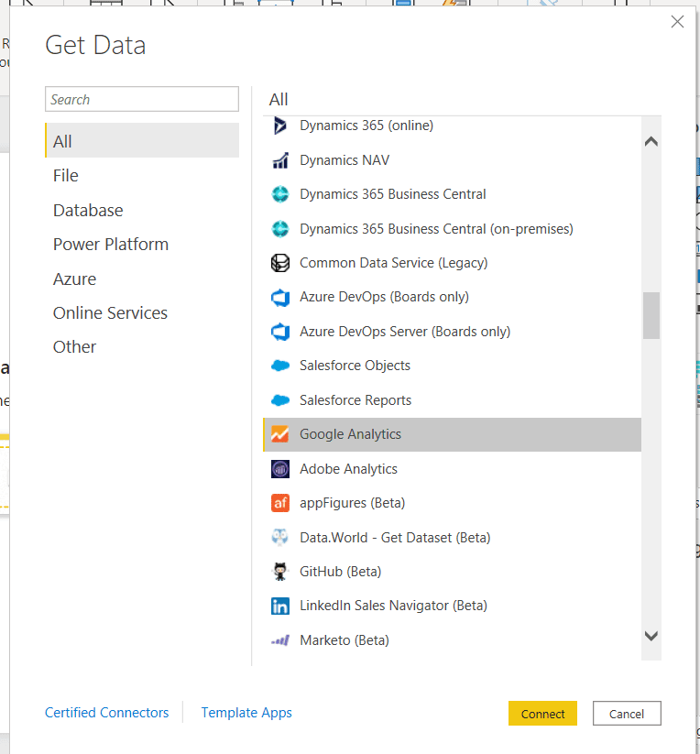The width and height of the screenshot is (700, 754).
Task: Choose Dynamics 365 Business Central label
Action: pyautogui.click(x=393, y=194)
